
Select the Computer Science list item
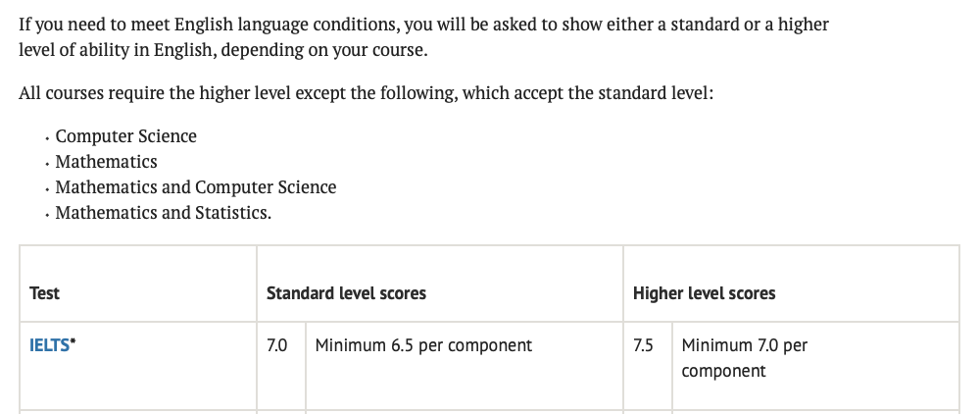tap(126, 136)
